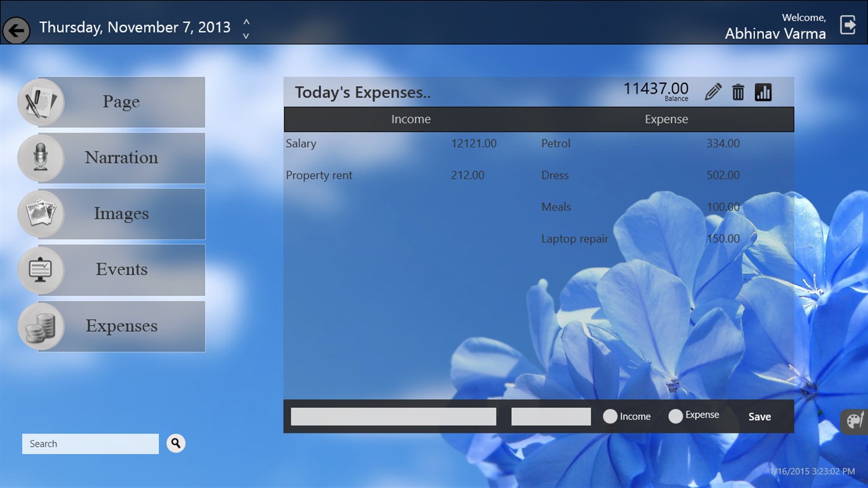Go back using the arrow in the top-left
868x488 pixels.
click(16, 30)
